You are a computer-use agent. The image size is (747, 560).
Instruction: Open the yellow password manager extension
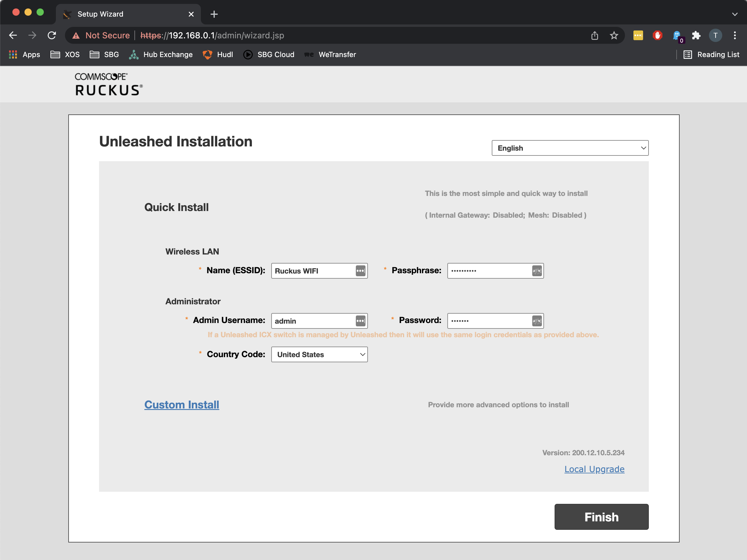click(638, 35)
